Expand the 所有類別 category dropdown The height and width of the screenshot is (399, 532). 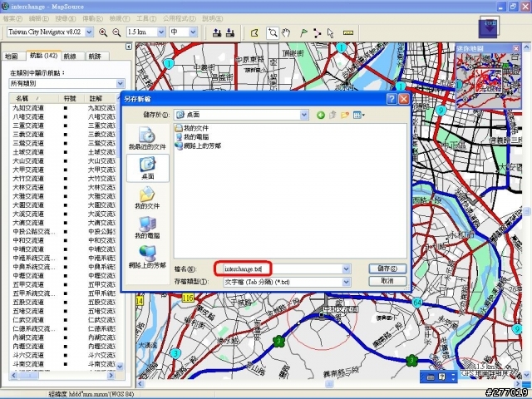coord(120,83)
